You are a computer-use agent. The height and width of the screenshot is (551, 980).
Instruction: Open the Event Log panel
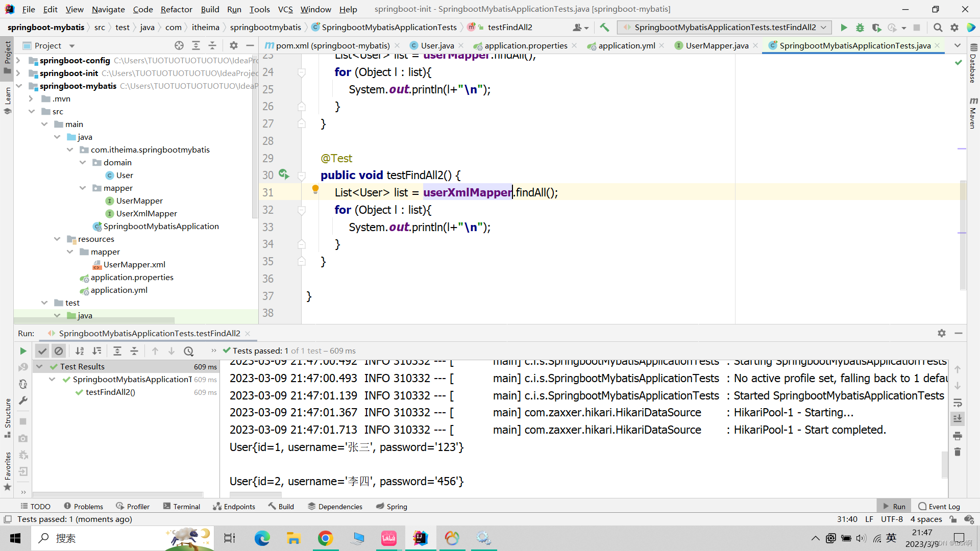[x=944, y=506]
